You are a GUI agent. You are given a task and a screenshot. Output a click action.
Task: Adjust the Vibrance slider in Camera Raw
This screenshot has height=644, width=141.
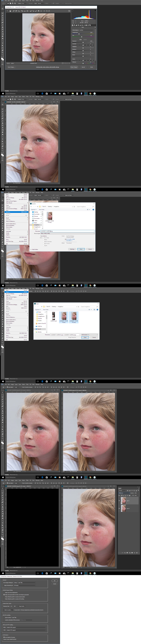click(x=83, y=64)
